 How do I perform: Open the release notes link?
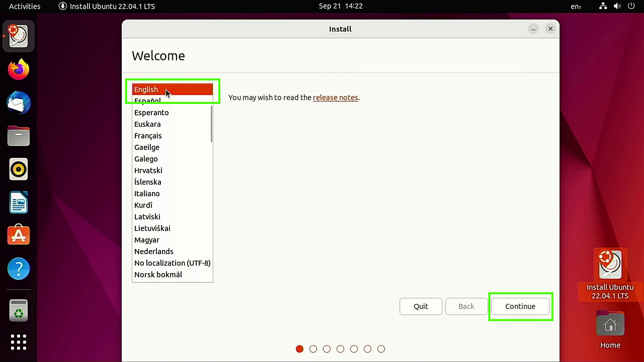pyautogui.click(x=335, y=98)
